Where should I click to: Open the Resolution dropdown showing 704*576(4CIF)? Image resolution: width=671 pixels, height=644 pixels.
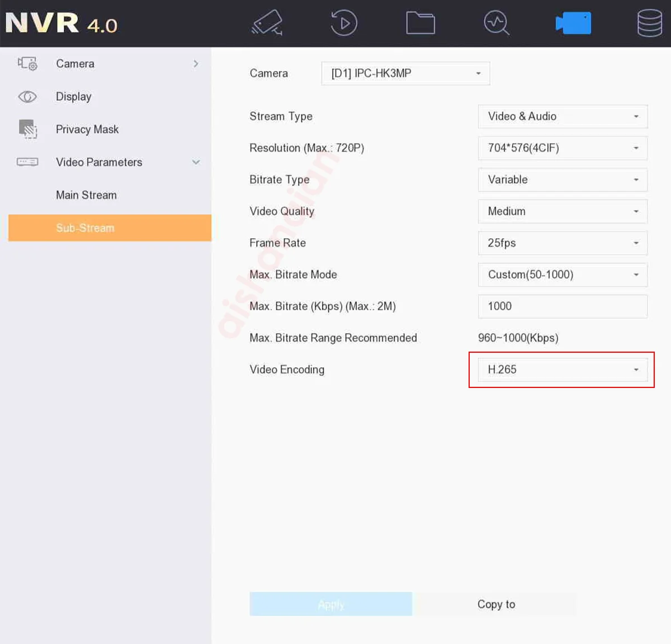pos(563,148)
